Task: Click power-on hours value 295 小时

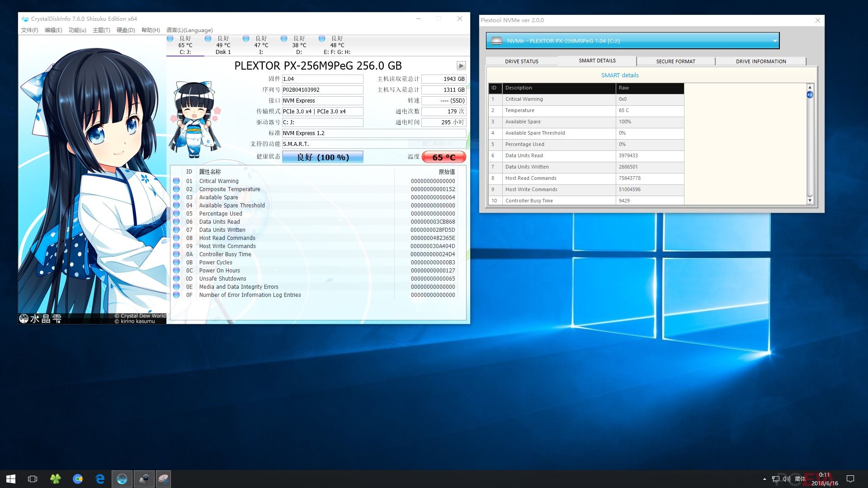Action: click(444, 122)
